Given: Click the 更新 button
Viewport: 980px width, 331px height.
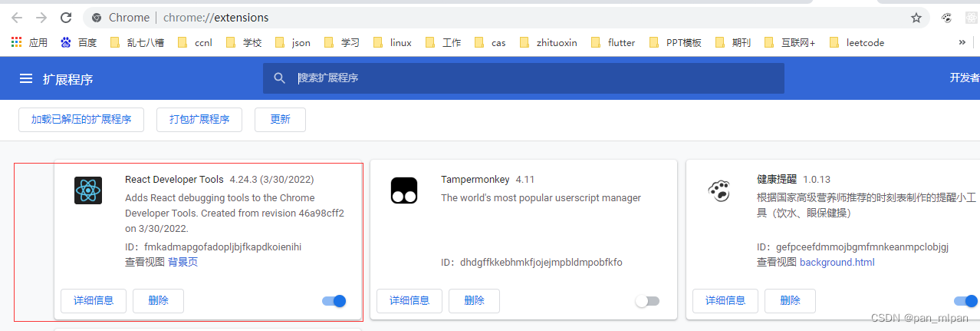Looking at the screenshot, I should coord(280,120).
